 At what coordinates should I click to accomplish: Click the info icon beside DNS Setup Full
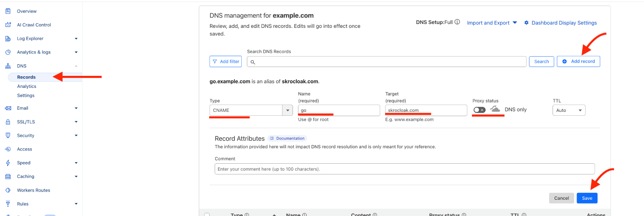point(457,22)
